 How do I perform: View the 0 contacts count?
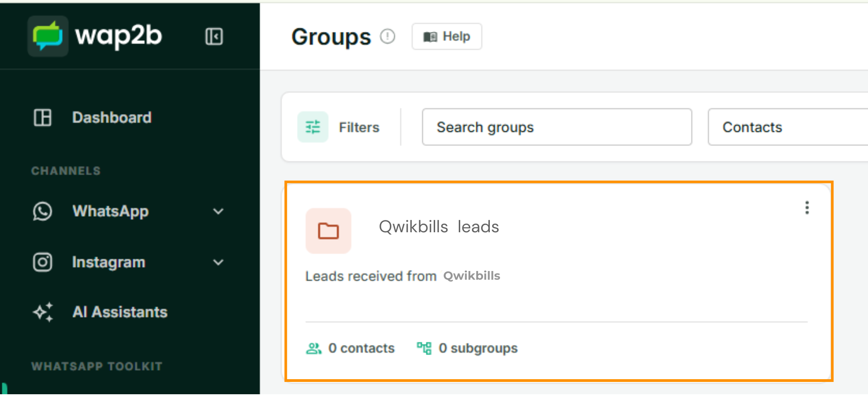[x=361, y=348]
